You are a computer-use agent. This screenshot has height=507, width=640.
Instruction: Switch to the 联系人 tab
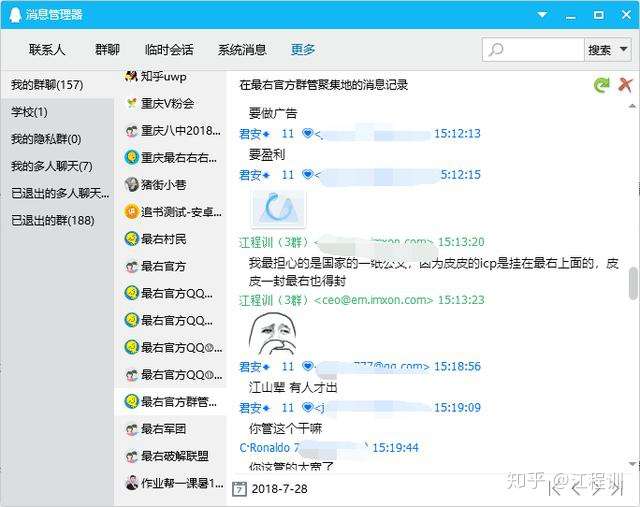tap(47, 50)
